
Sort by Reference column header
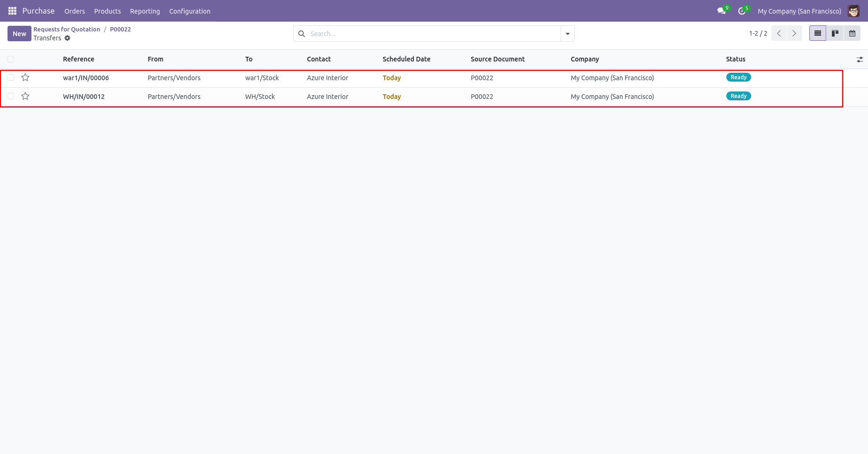78,59
